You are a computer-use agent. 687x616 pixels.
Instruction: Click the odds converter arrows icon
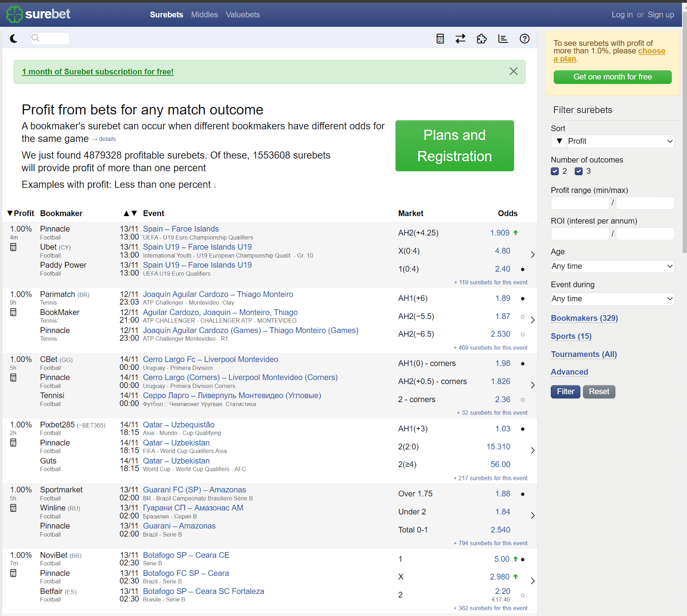coord(460,38)
